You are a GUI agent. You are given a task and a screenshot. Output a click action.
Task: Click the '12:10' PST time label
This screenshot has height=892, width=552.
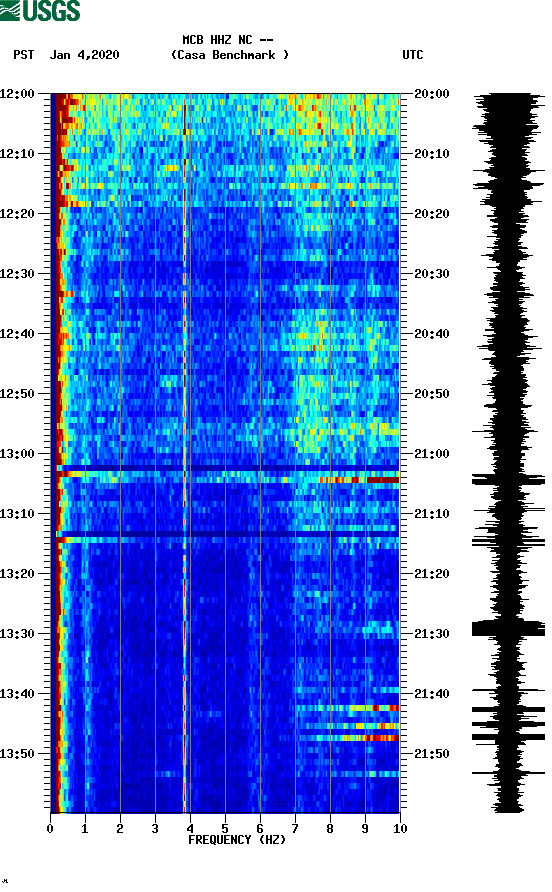(18, 154)
